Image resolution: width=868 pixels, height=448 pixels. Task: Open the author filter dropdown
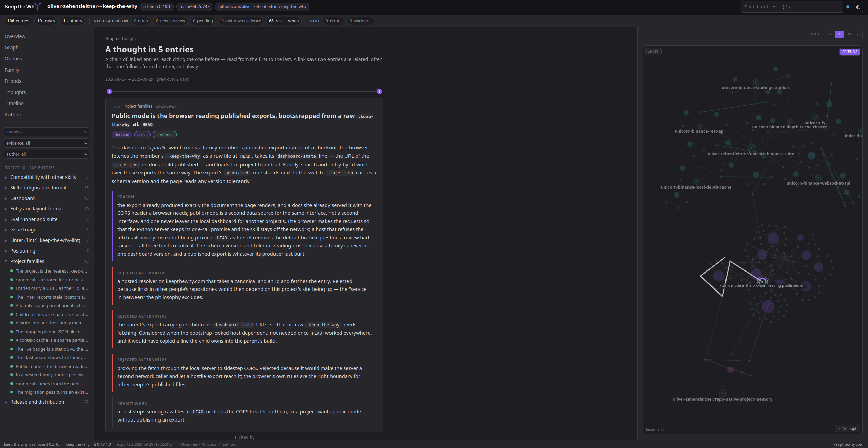pos(46,154)
